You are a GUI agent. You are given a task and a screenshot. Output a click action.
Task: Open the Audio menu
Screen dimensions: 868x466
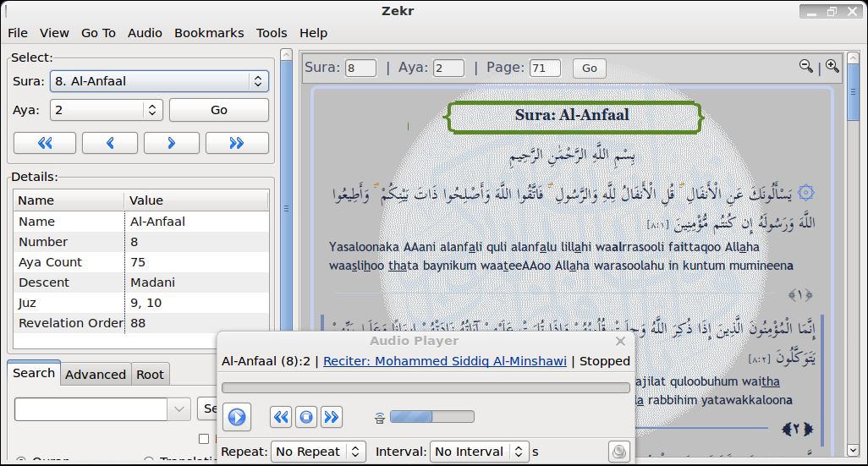(x=145, y=33)
